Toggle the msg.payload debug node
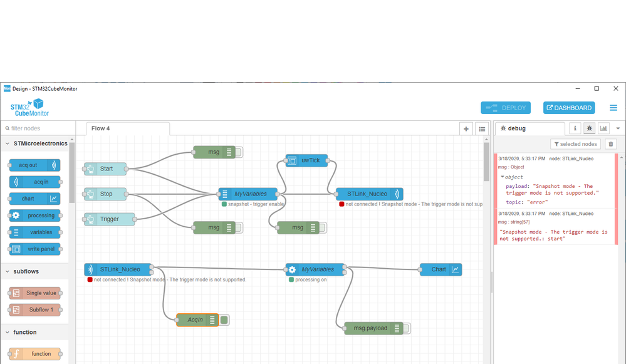The image size is (626, 364). tap(407, 328)
